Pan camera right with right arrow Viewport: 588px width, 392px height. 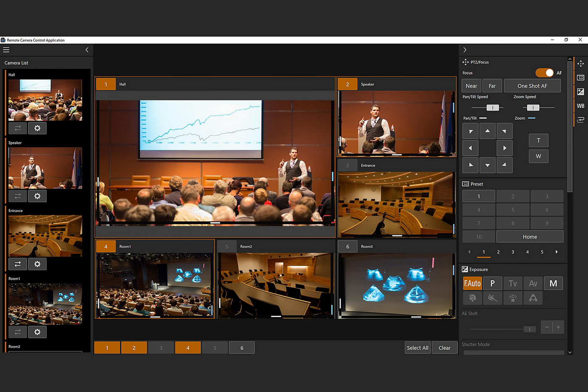(x=504, y=148)
